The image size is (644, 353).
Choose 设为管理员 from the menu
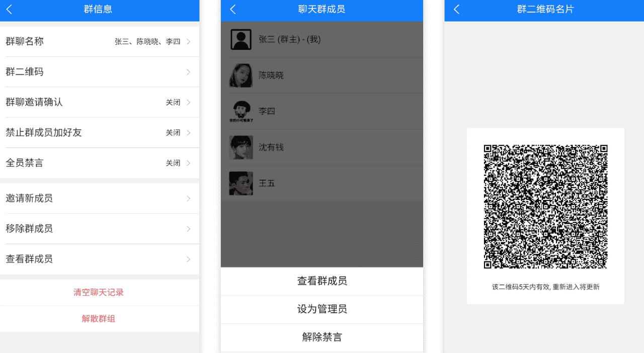click(321, 309)
